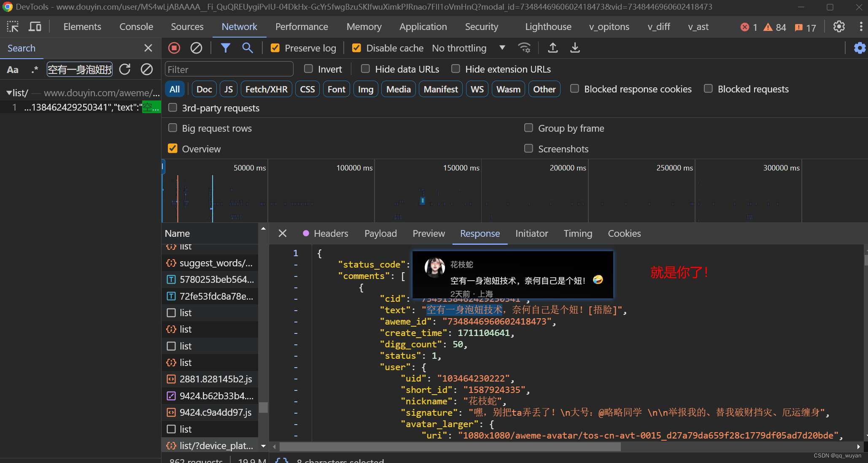Click the Import HAR file upload icon
Image resolution: width=868 pixels, height=463 pixels.
click(553, 48)
